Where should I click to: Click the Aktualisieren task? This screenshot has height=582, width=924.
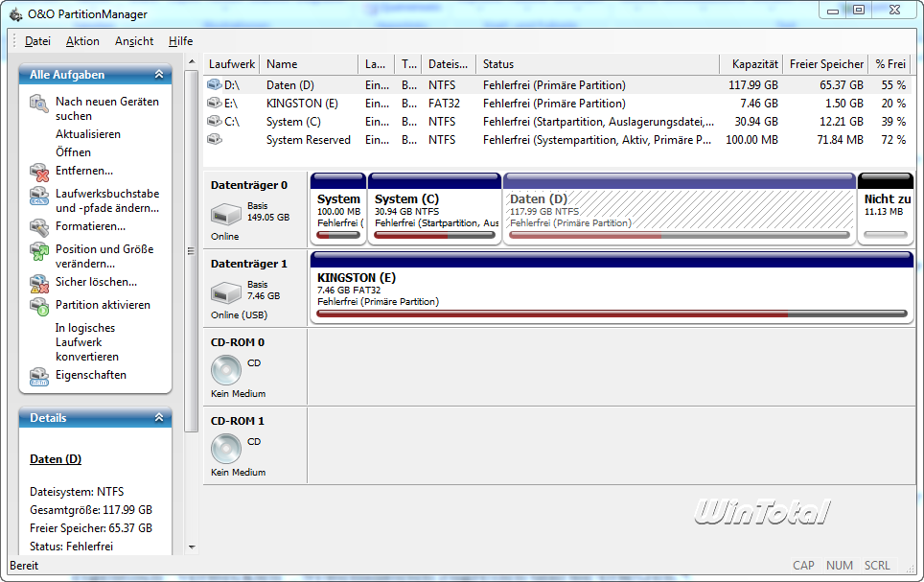(88, 134)
